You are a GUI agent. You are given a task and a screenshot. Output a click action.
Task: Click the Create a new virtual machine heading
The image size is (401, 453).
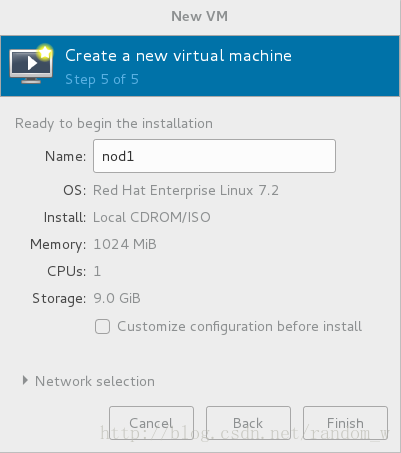point(178,55)
